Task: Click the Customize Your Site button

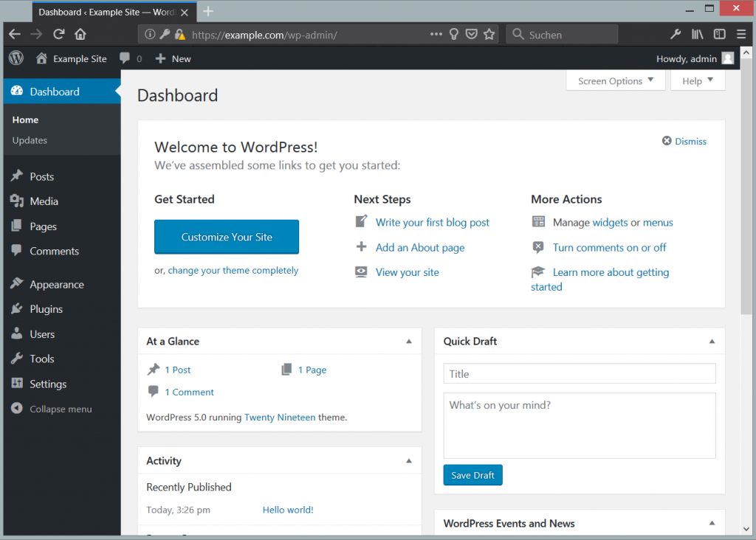Action: coord(227,237)
